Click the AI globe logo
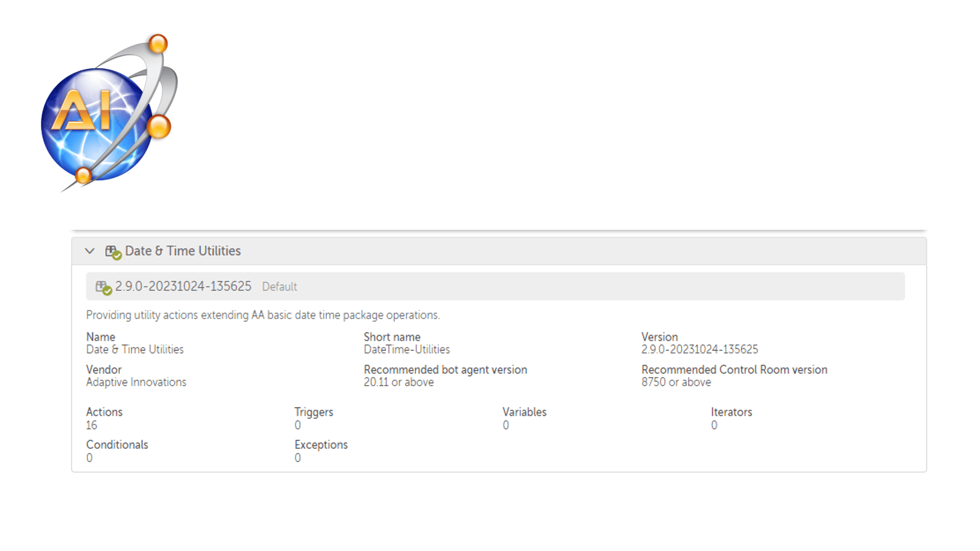Screen dimensions: 980x551 point(109,113)
